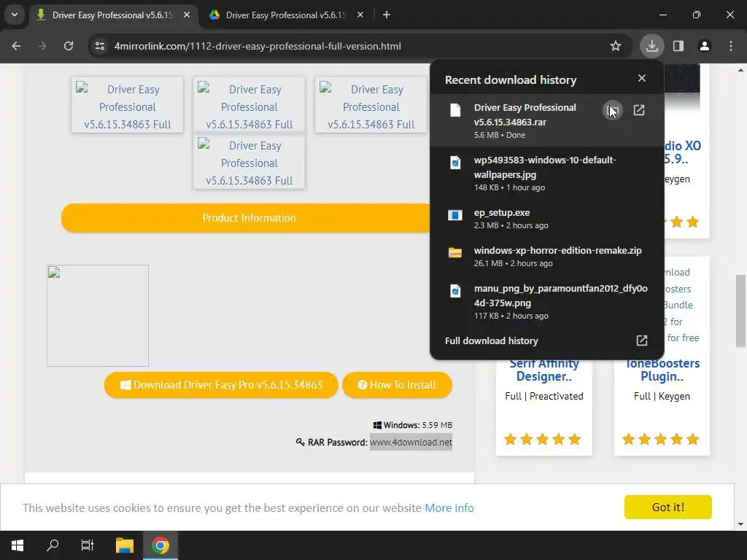Open the Serif Affinity Designer link
Image resolution: width=747 pixels, height=560 pixels.
pyautogui.click(x=544, y=370)
